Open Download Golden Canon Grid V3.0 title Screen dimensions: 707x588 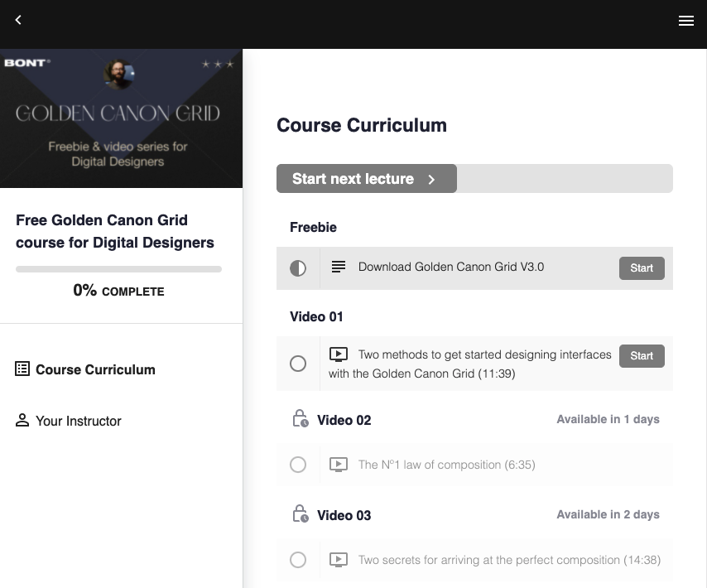click(x=451, y=267)
